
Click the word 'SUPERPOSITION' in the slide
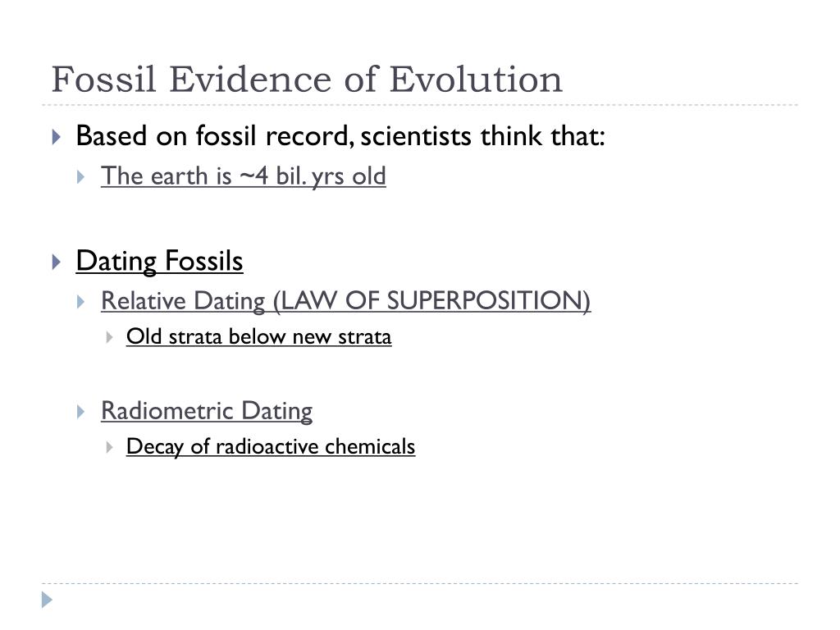[x=485, y=300]
